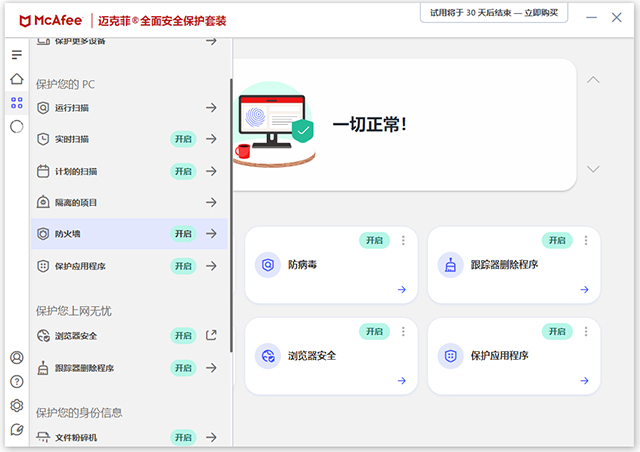Open 浏览器安全 external link arrow in sidebar

pos(211,335)
